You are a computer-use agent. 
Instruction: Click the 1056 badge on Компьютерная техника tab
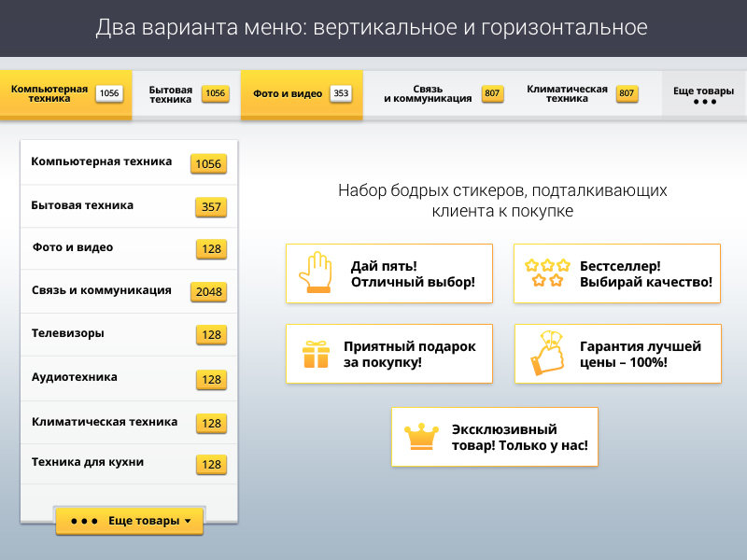point(109,93)
